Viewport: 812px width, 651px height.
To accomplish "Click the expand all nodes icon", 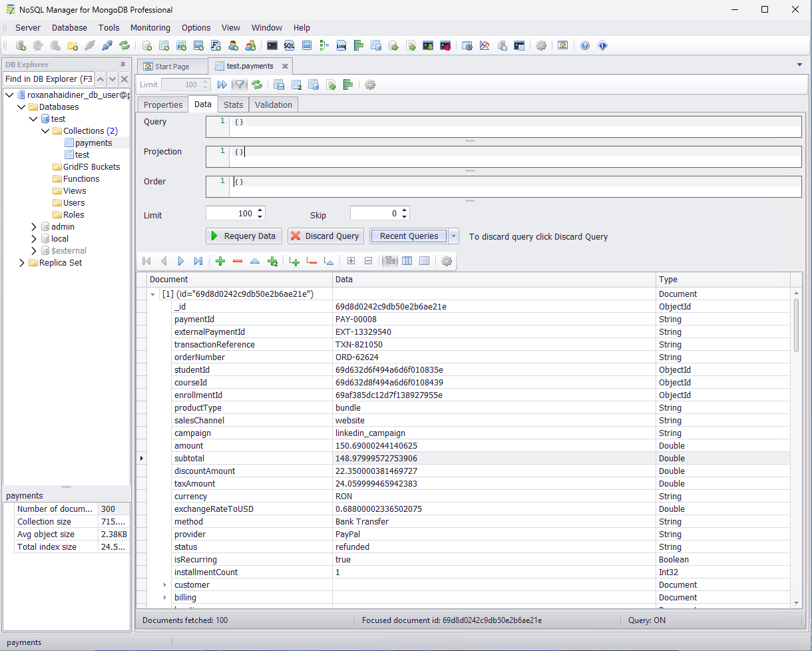I will click(351, 261).
